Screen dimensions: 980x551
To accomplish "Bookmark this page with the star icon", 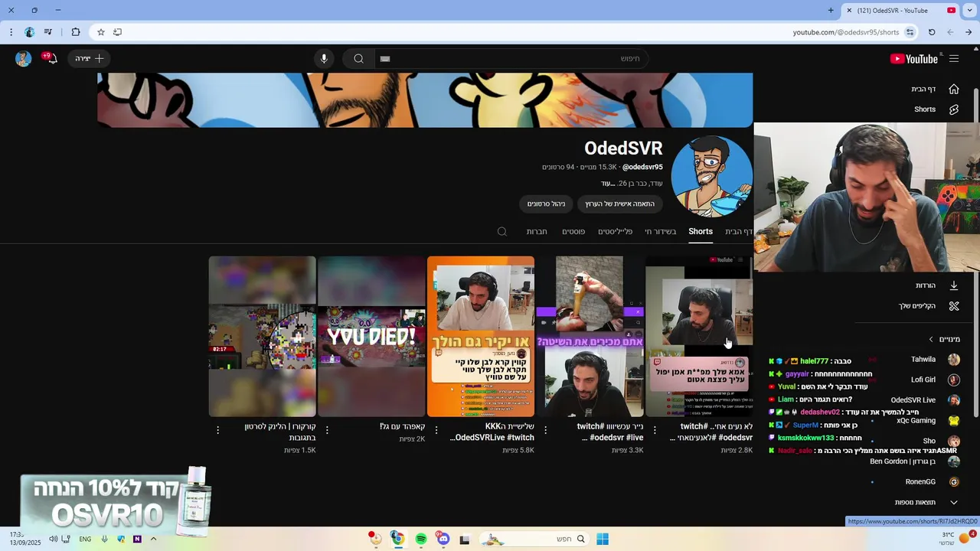I will coord(100,32).
